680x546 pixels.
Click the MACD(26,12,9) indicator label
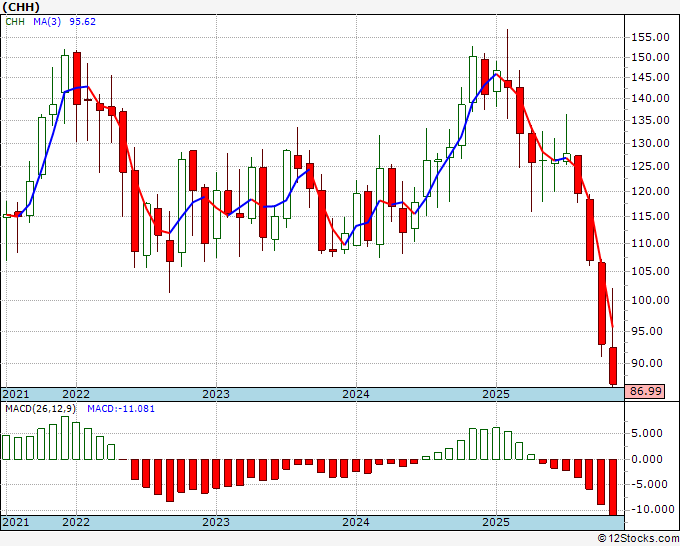pyautogui.click(x=41, y=409)
